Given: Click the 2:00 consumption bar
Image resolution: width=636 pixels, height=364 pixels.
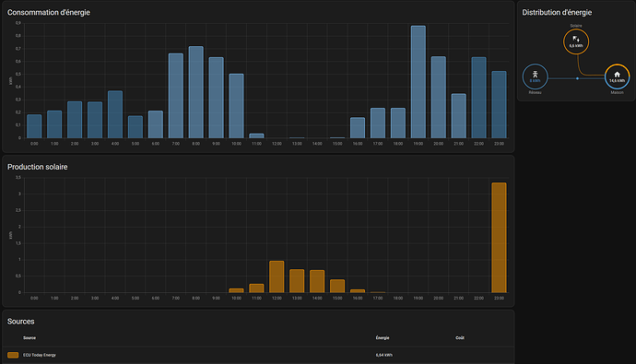Looking at the screenshot, I should coord(75,120).
